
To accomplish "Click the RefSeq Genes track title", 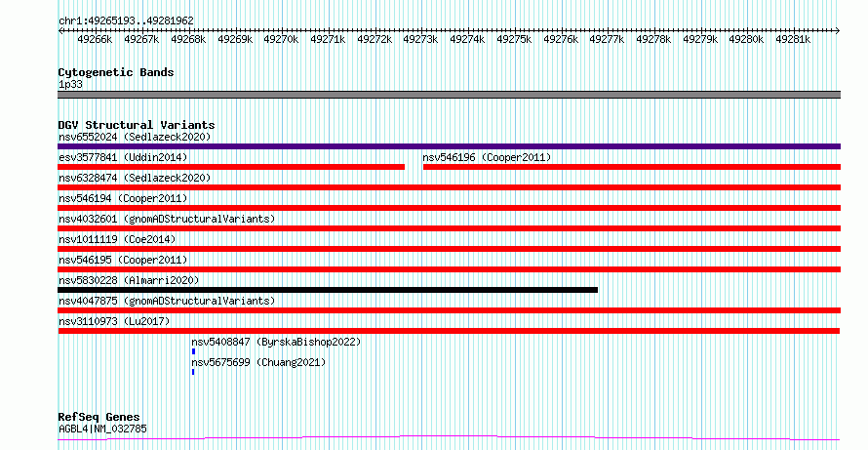I will [x=99, y=418].
